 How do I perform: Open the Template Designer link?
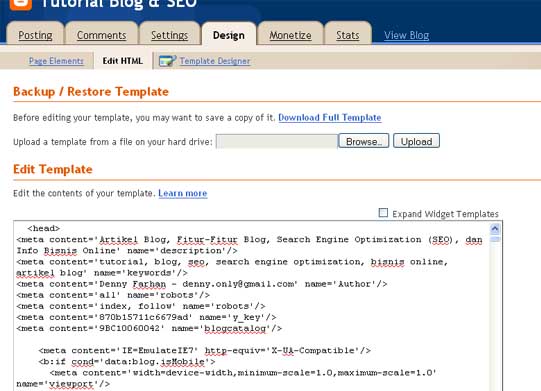pyautogui.click(x=215, y=61)
